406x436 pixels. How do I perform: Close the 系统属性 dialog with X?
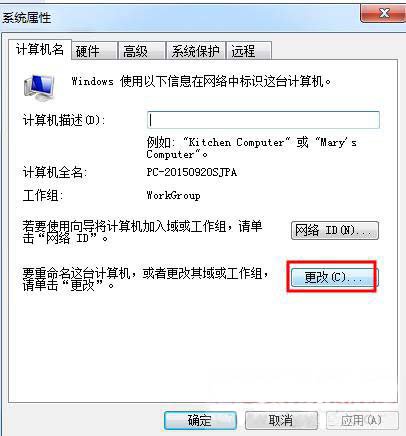pos(384,14)
